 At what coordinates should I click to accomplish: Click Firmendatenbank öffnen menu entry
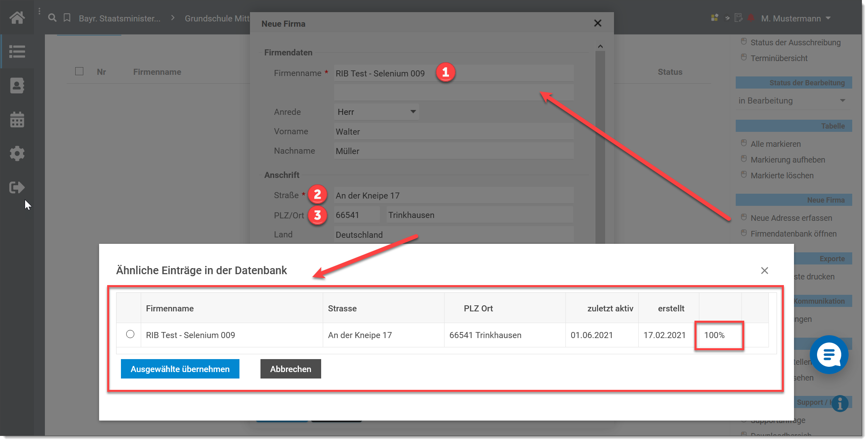click(793, 234)
